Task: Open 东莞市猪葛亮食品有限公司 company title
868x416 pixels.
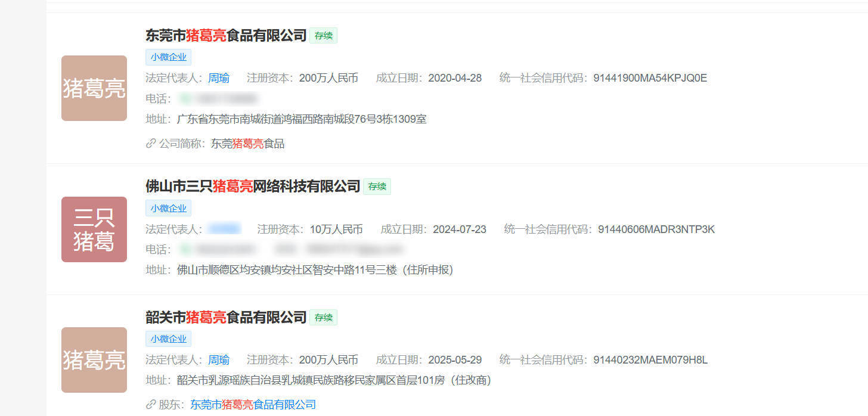Action: pos(226,36)
